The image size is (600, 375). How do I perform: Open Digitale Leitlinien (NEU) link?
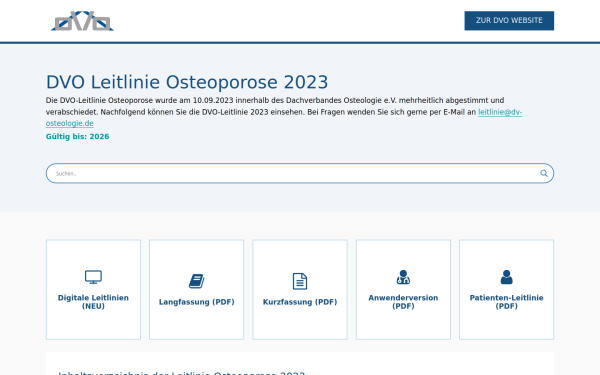93,302
